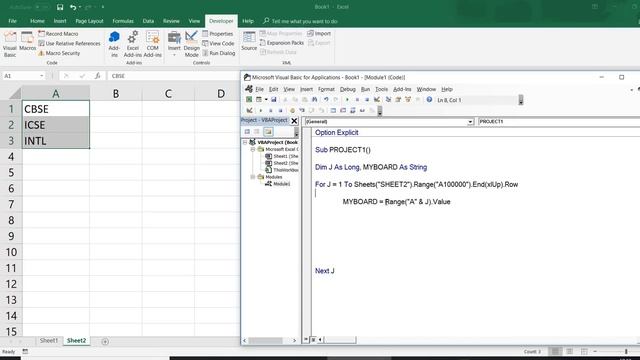
Task: Click VBA Help question mark icon
Action: click(429, 100)
